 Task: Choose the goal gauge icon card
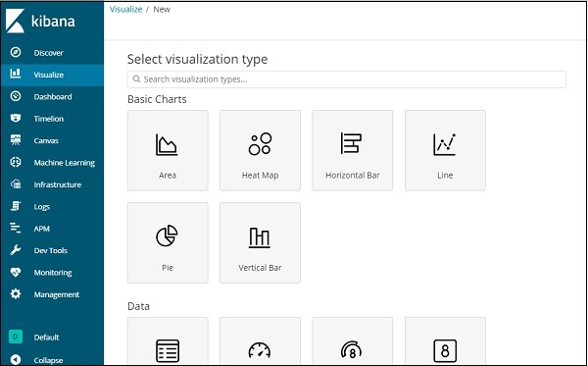[x=353, y=341]
